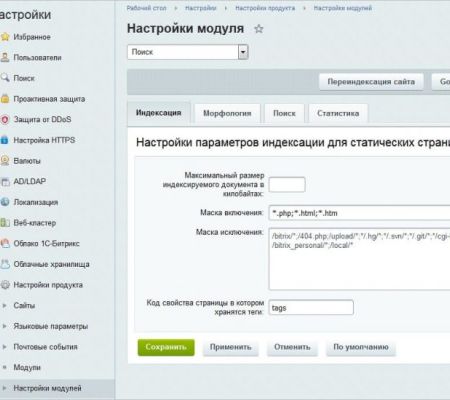Click the Поиск module combo box
Screen dimensions: 450x400
[x=188, y=52]
